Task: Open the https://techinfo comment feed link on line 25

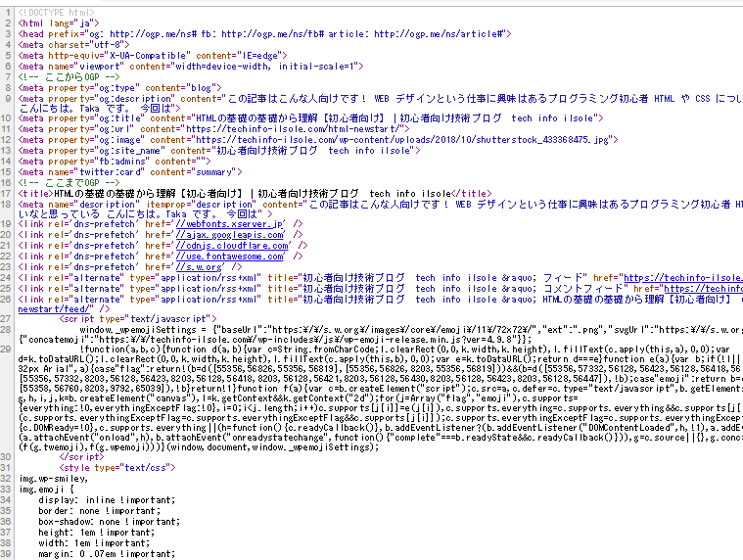Action: [x=703, y=289]
